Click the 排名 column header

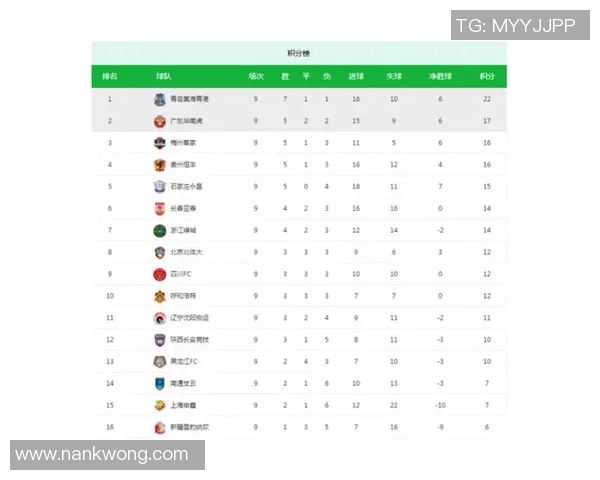pos(110,76)
